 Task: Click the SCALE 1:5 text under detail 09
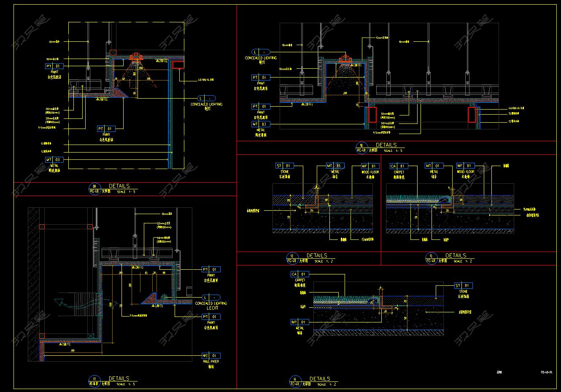click(127, 192)
